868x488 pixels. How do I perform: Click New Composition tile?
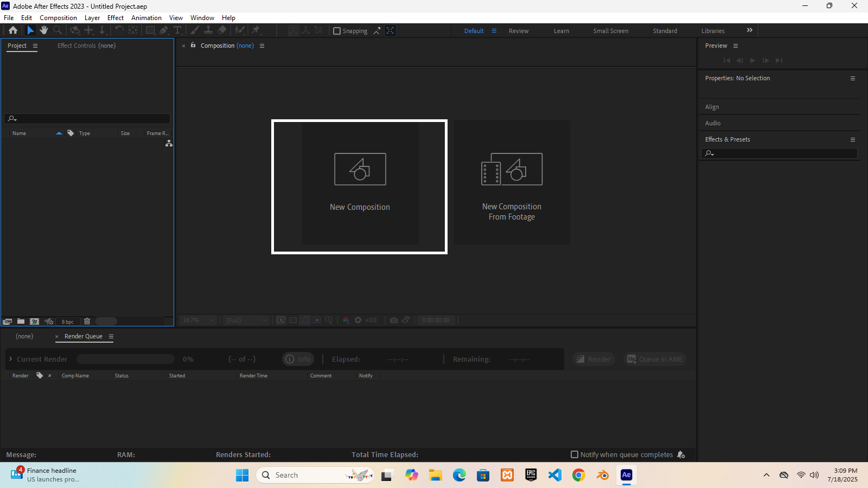(x=360, y=183)
